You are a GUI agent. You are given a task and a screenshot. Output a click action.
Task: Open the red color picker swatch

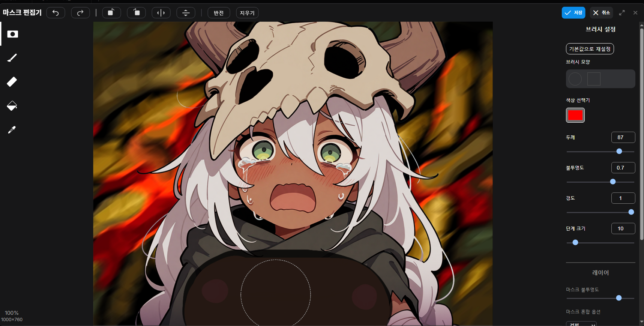click(x=575, y=115)
